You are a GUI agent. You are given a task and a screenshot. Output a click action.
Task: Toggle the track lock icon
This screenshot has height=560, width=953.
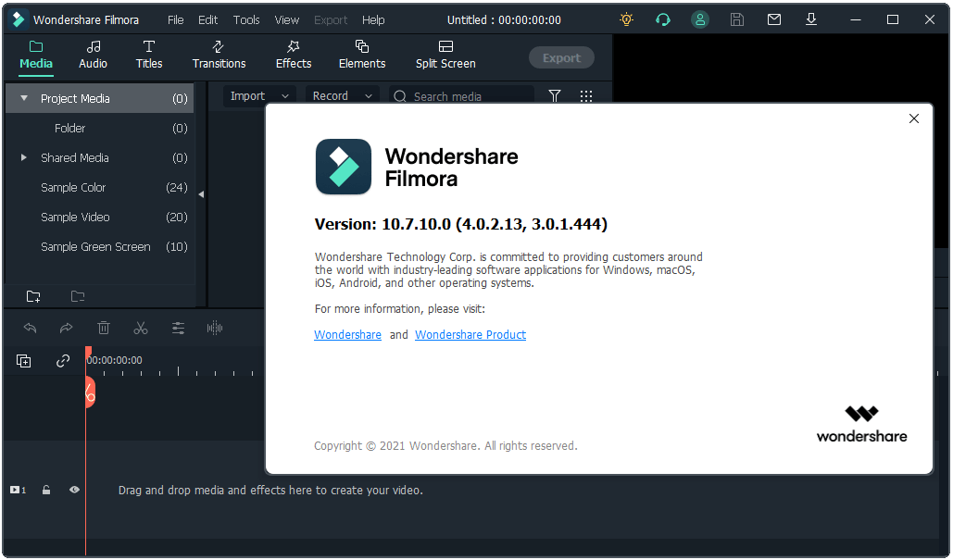pos(46,490)
